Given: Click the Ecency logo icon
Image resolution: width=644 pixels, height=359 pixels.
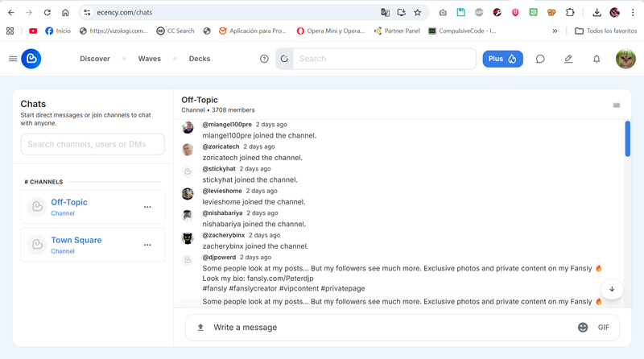Looking at the screenshot, I should point(31,59).
